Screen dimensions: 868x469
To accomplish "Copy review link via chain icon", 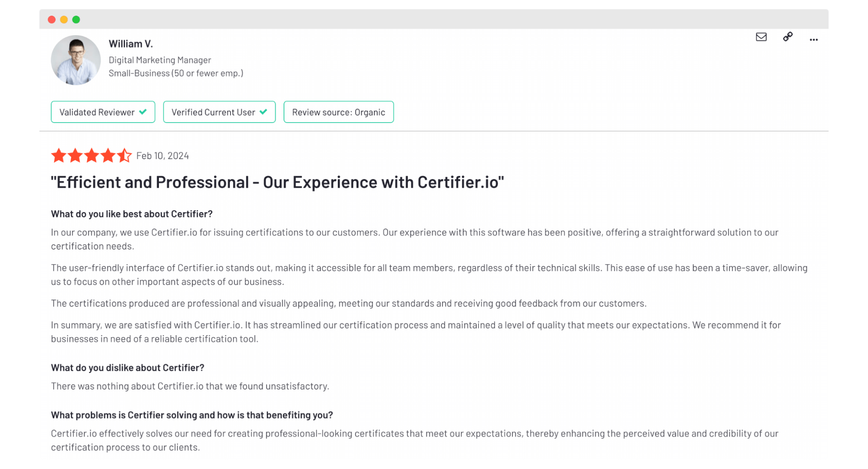I will tap(787, 37).
